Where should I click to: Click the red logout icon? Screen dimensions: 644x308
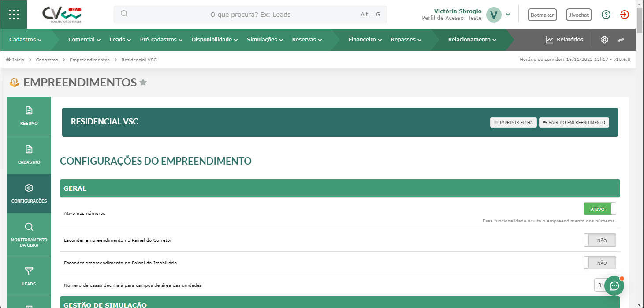point(625,15)
